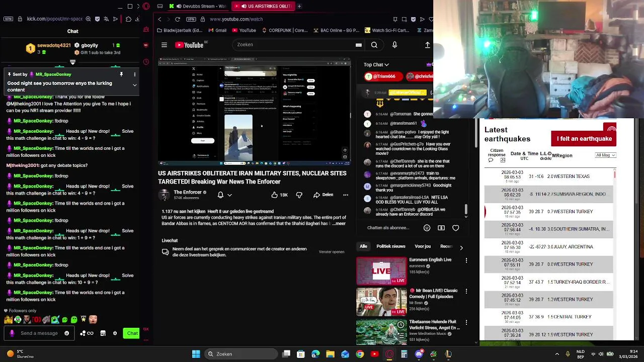Image resolution: width=644 pixels, height=362 pixels.
Task: Expand the pinned message chevron in Kick chat
Action: (x=134, y=85)
